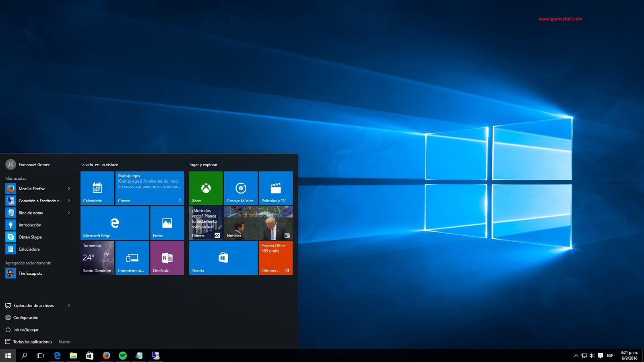Viewport: 644px width, 362px height.
Task: Expand Bloc de notas jump list arrow
Action: 69,213
